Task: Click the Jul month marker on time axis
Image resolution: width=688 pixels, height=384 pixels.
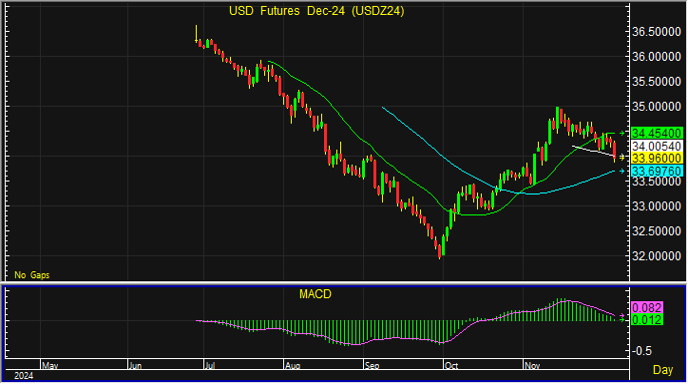Action: click(210, 365)
